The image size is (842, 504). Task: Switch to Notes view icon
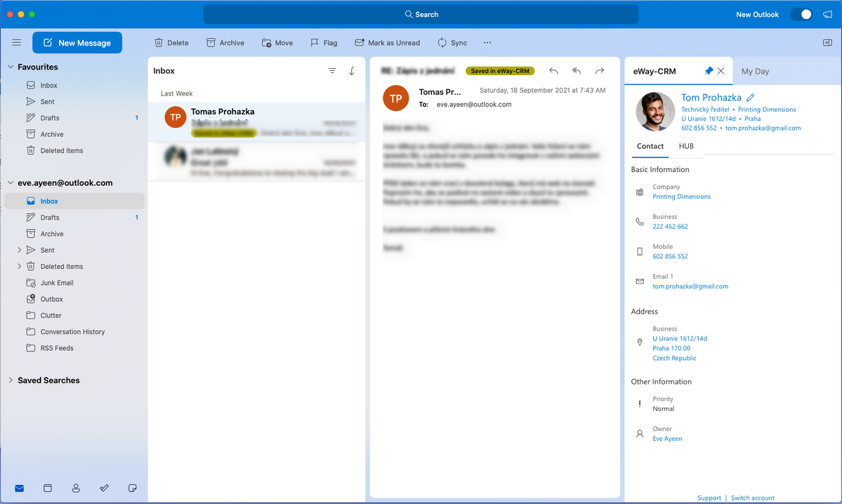pos(132,488)
